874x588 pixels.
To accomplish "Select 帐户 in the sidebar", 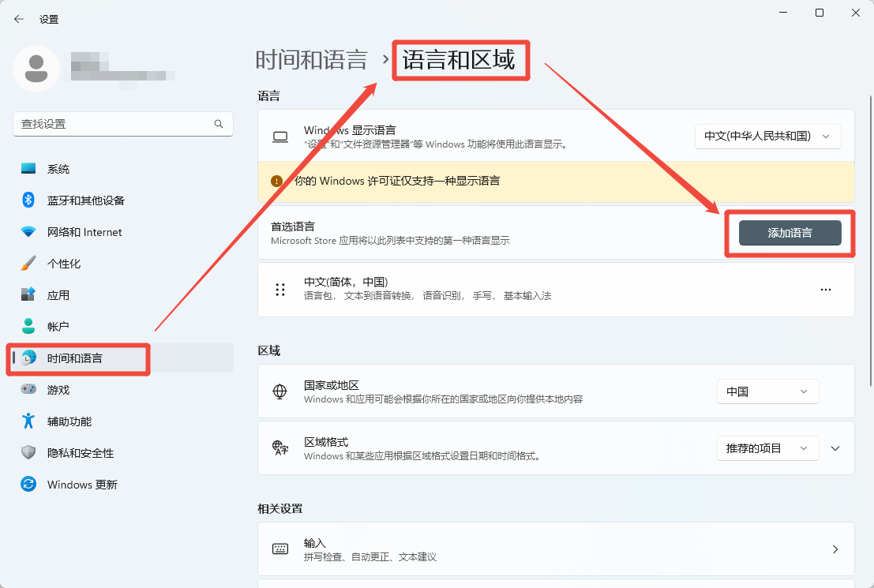I will tap(122, 326).
